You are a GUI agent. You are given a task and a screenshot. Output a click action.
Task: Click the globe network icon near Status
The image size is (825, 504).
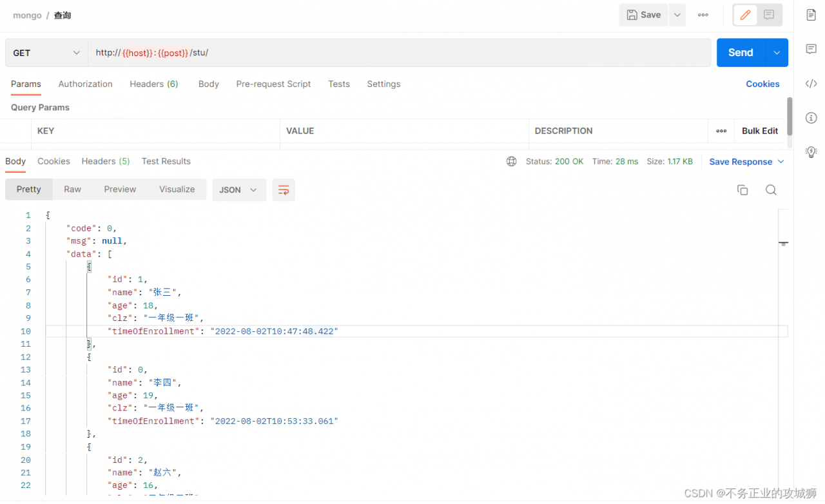pos(512,162)
